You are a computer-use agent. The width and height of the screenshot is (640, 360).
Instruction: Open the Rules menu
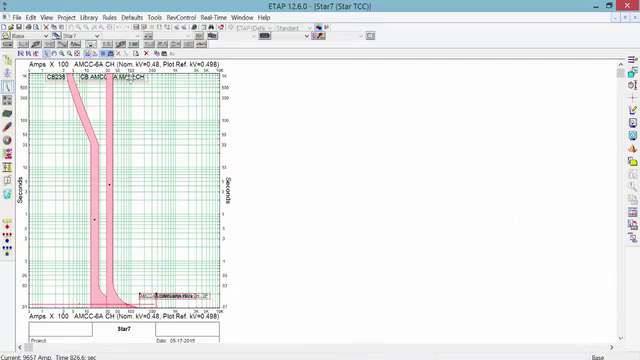(x=109, y=18)
